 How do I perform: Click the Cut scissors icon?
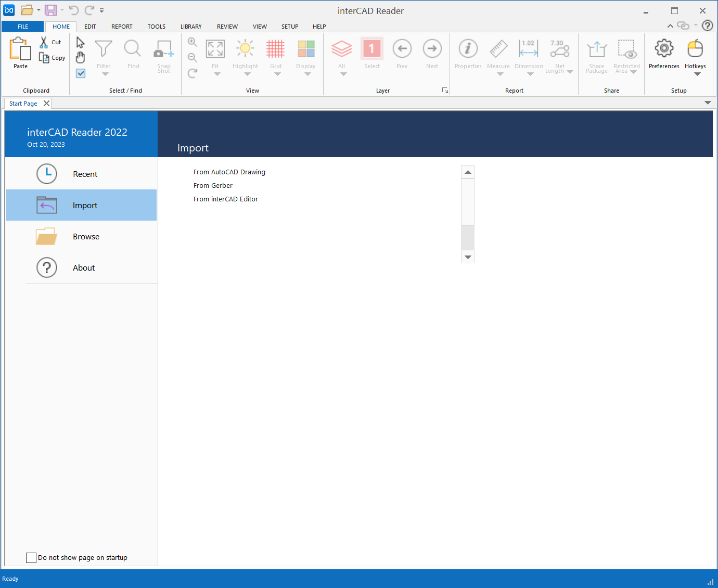(x=44, y=42)
